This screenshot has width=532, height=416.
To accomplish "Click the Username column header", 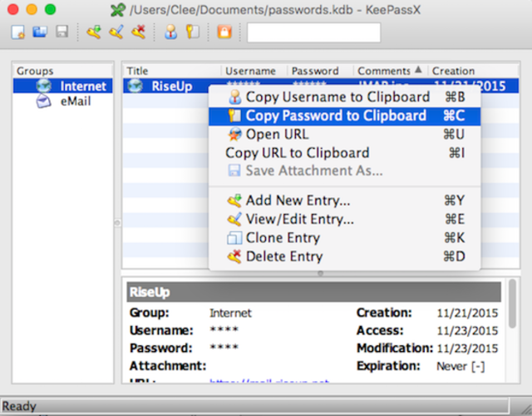I will (x=254, y=71).
